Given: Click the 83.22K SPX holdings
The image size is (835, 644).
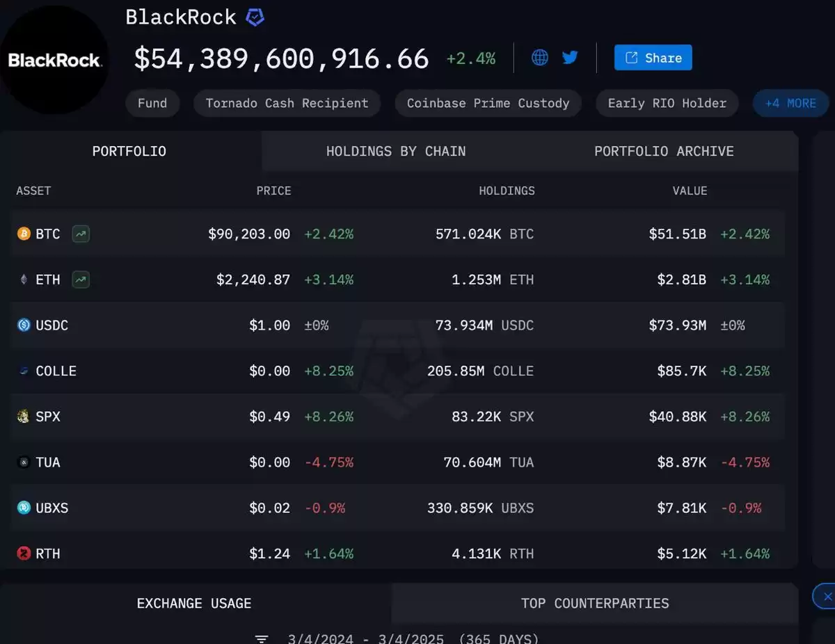Looking at the screenshot, I should pyautogui.click(x=493, y=417).
